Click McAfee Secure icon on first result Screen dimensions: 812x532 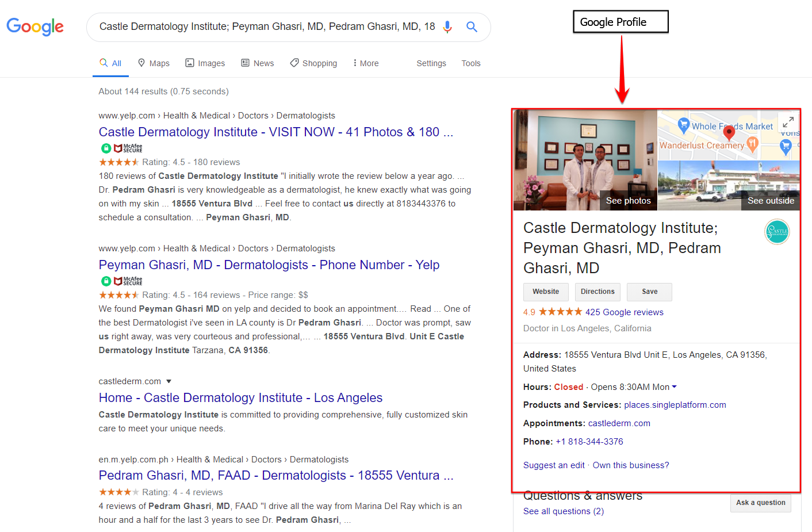(x=128, y=148)
